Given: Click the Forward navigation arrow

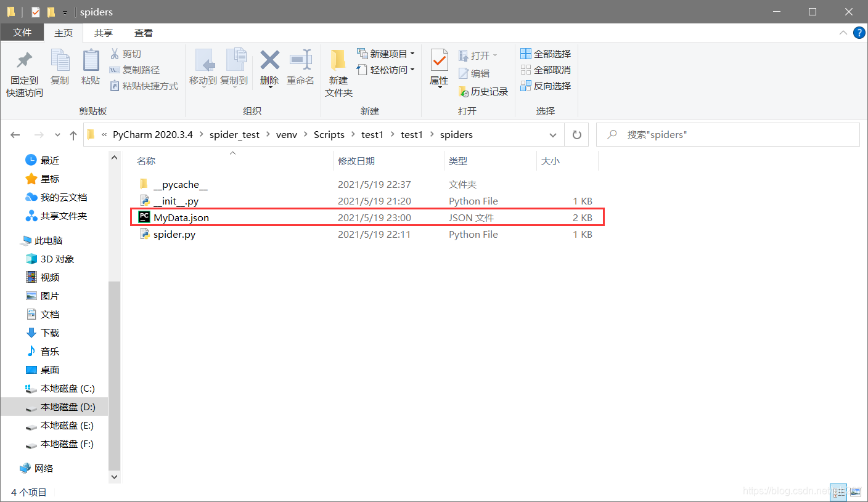Looking at the screenshot, I should coord(38,135).
